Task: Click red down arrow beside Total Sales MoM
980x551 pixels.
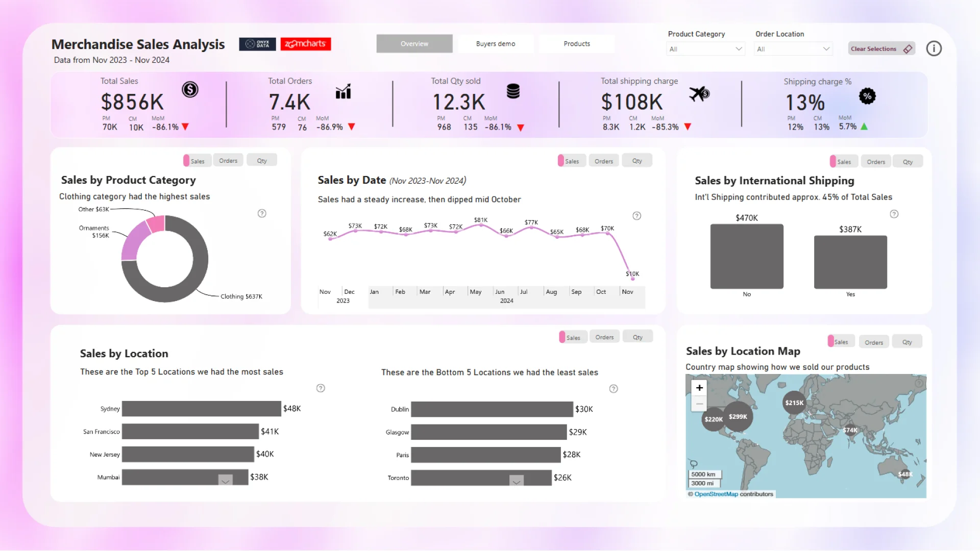Action: tap(185, 127)
